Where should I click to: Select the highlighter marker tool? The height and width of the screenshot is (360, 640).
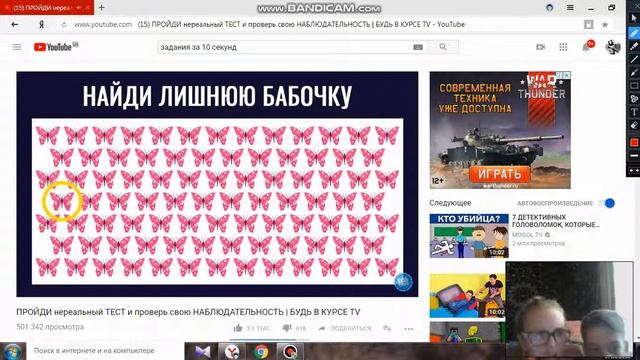coord(633,46)
